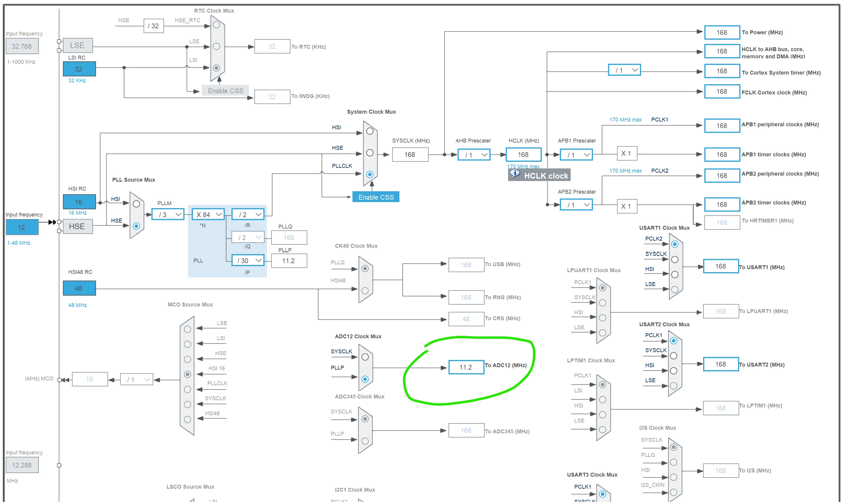
Task: Click the "48 MHz" label under HSI48 RC
Action: tap(77, 305)
